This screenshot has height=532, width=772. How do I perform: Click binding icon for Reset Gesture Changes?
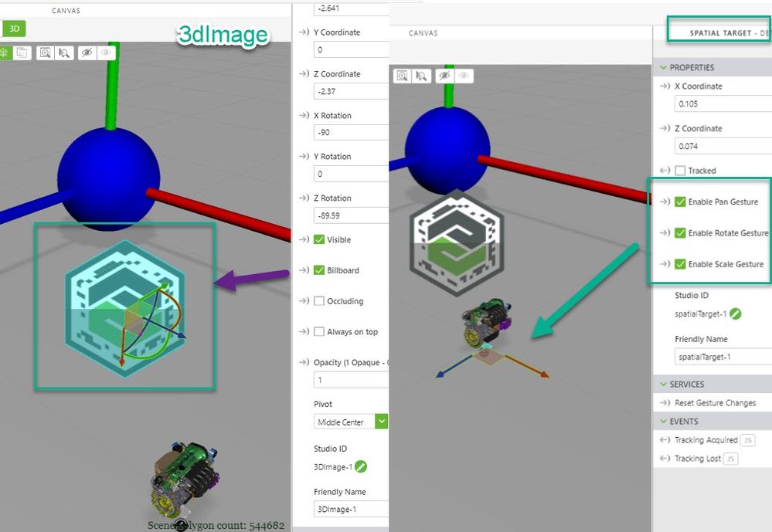click(x=665, y=402)
